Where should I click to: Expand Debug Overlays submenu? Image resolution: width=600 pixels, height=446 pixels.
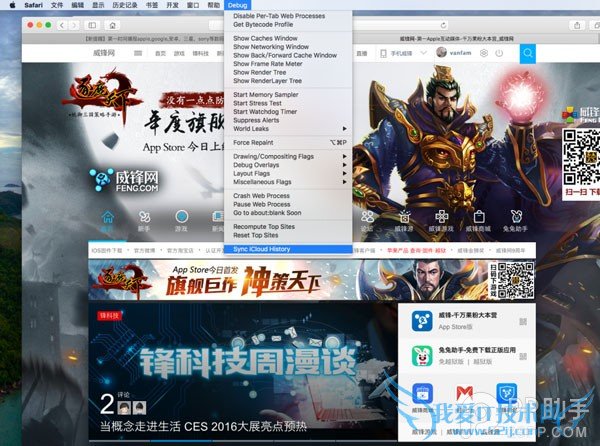coord(288,165)
